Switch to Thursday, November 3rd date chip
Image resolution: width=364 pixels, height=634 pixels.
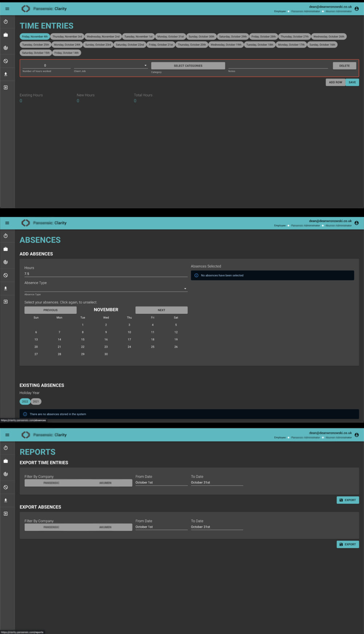pyautogui.click(x=67, y=36)
